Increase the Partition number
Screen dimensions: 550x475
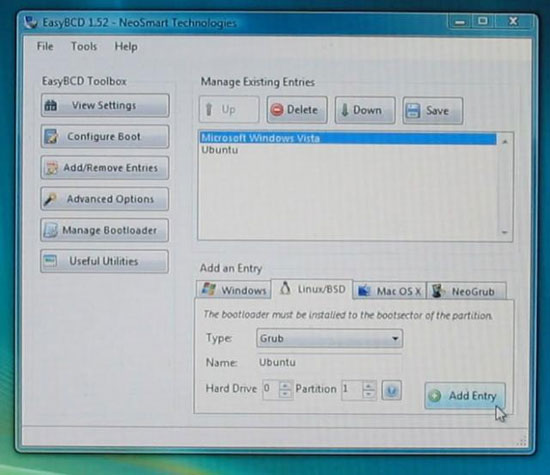point(369,386)
